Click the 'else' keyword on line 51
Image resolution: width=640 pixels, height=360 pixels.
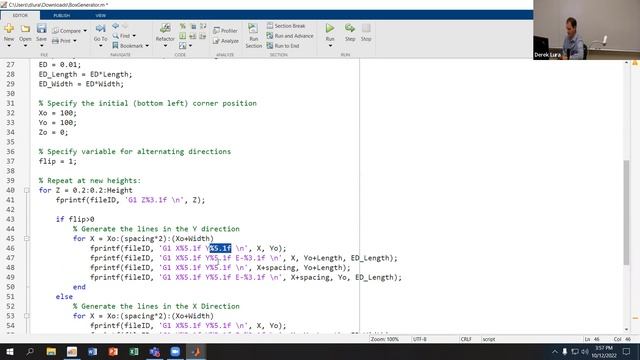pos(64,297)
